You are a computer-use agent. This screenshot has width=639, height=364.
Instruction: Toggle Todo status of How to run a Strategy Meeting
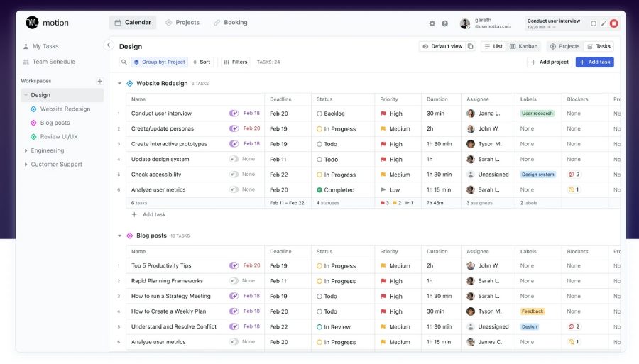coord(319,297)
